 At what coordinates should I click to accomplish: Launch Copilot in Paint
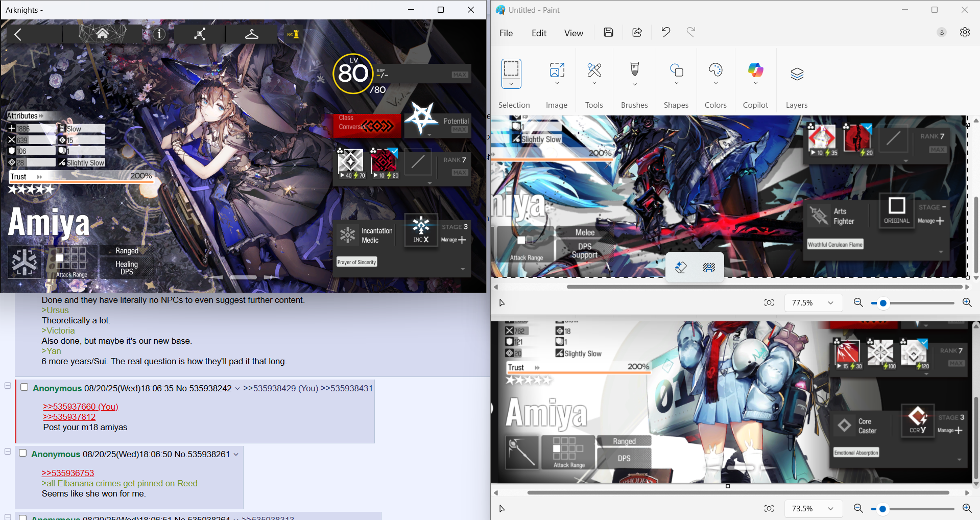point(755,69)
